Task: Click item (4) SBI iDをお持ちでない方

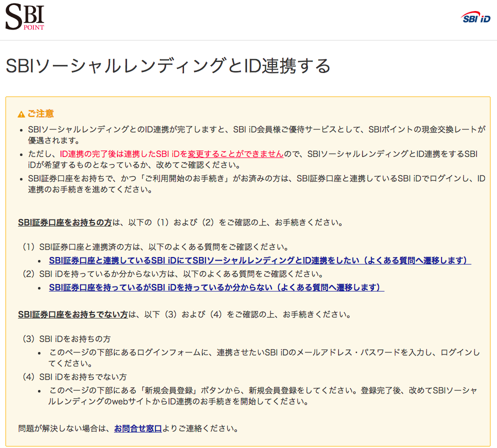Action: [x=74, y=377]
